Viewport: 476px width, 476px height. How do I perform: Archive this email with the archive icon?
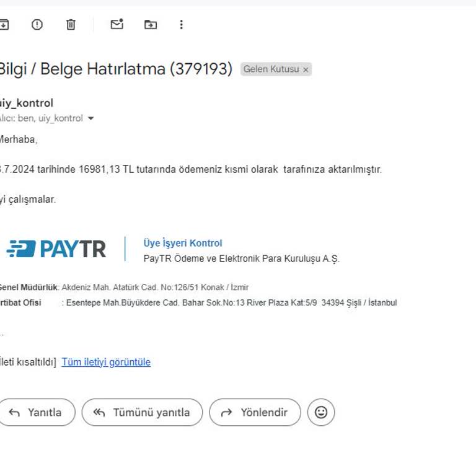4,25
